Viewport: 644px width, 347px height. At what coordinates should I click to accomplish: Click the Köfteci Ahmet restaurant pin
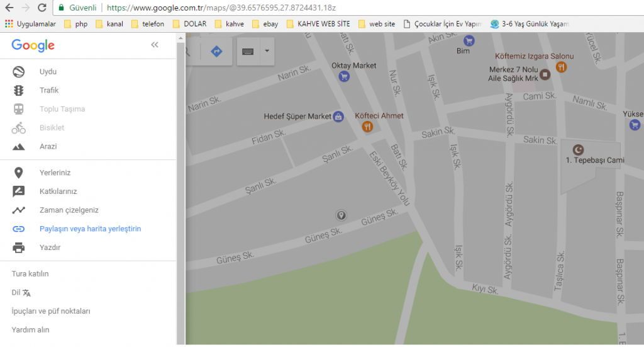pos(367,127)
